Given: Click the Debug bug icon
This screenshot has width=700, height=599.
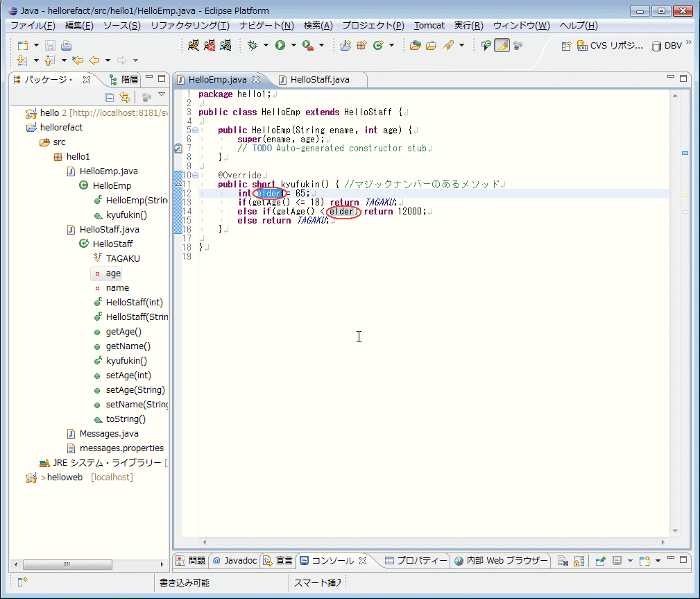Looking at the screenshot, I should (x=253, y=45).
